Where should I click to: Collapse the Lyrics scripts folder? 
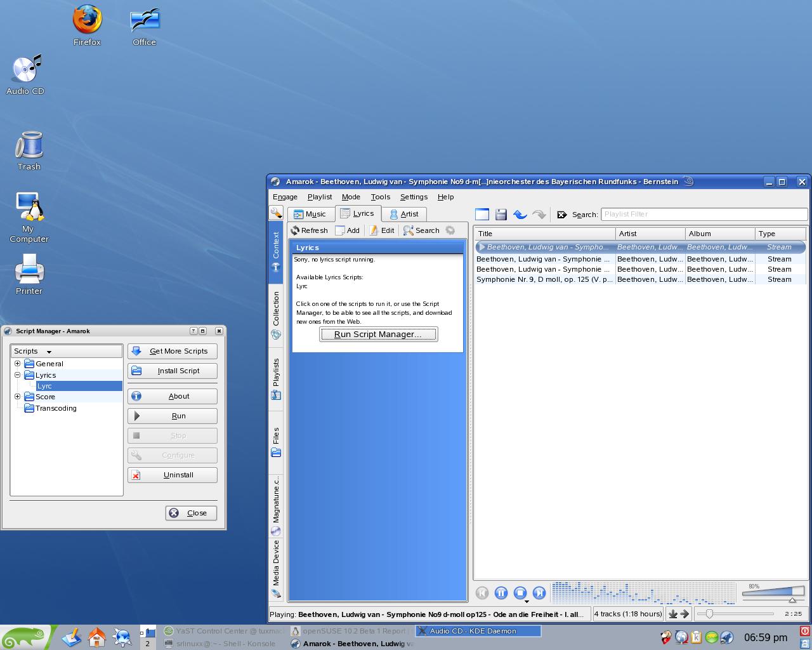(18, 375)
